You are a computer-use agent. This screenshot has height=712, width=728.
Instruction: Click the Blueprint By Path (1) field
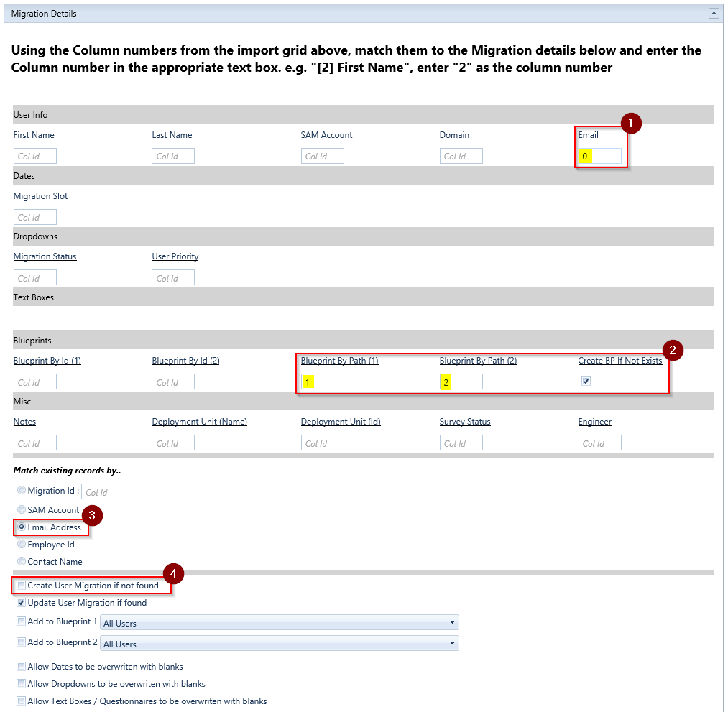tap(322, 382)
